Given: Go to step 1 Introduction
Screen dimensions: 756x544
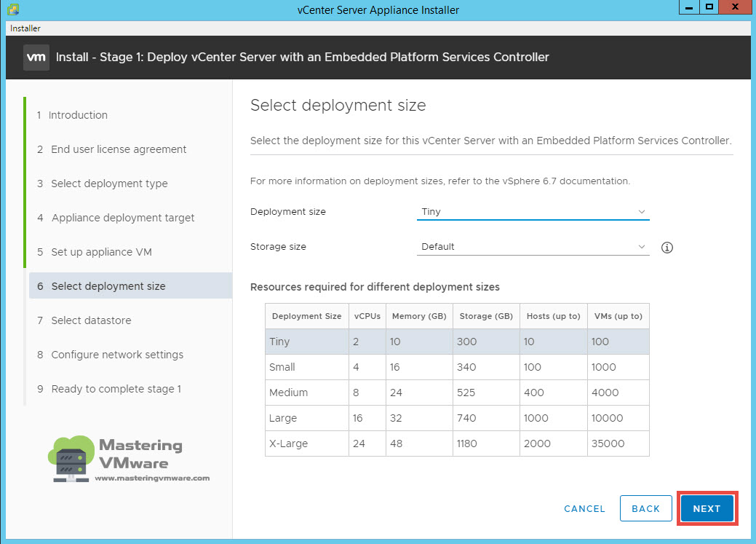Looking at the screenshot, I should (x=72, y=115).
